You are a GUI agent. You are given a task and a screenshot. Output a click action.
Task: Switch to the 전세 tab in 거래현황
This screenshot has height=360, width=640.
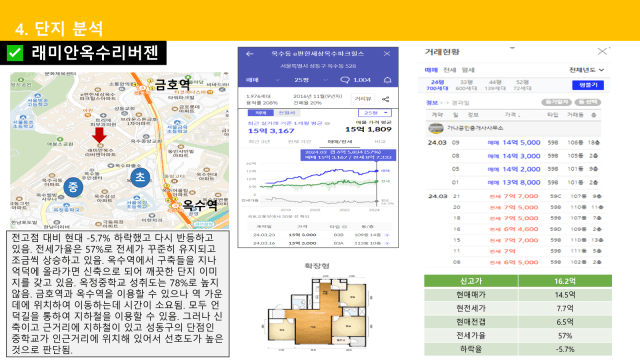pos(449,70)
